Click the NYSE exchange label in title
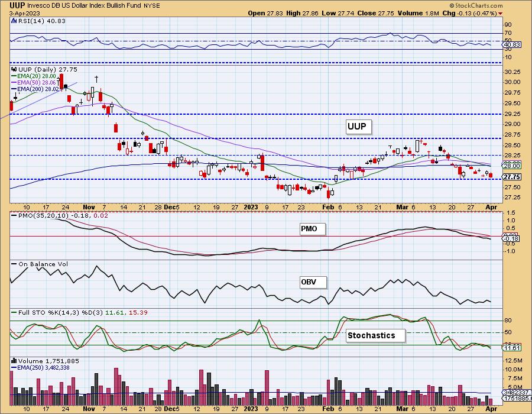The height and width of the screenshot is (414, 532). tap(152, 6)
